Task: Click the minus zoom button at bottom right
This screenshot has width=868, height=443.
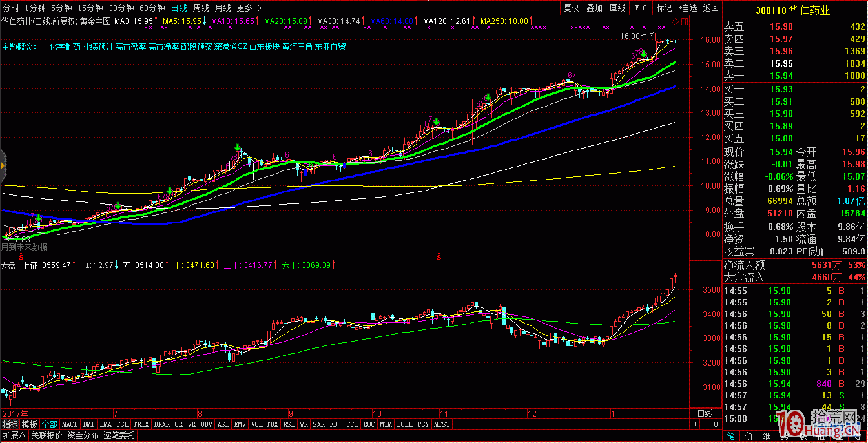Action: (x=705, y=424)
